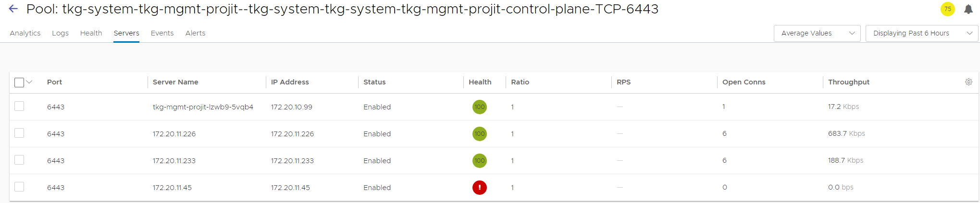Viewport: 980px width, 203px height.
Task: Sort by the Throughput column header
Action: click(x=848, y=82)
